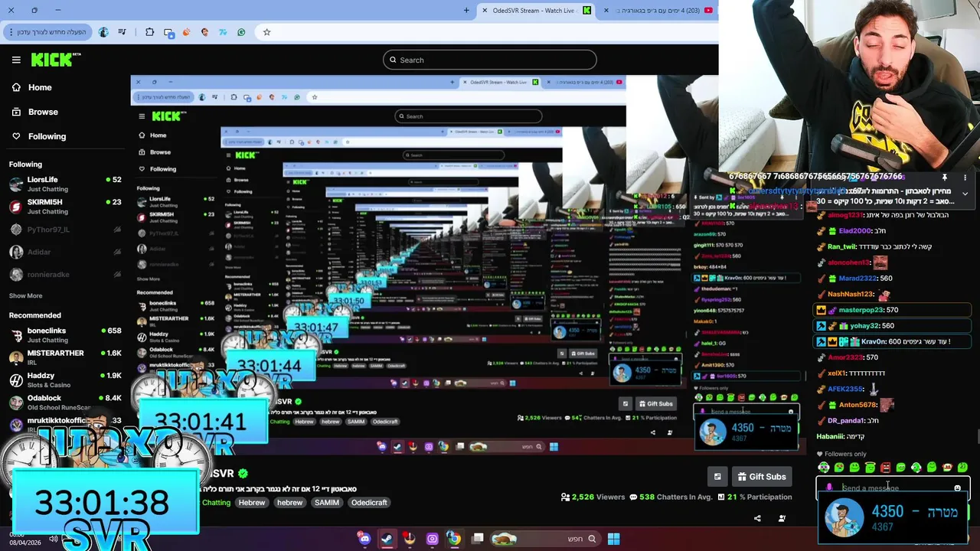Open the emoji picker in chat input

tap(957, 487)
